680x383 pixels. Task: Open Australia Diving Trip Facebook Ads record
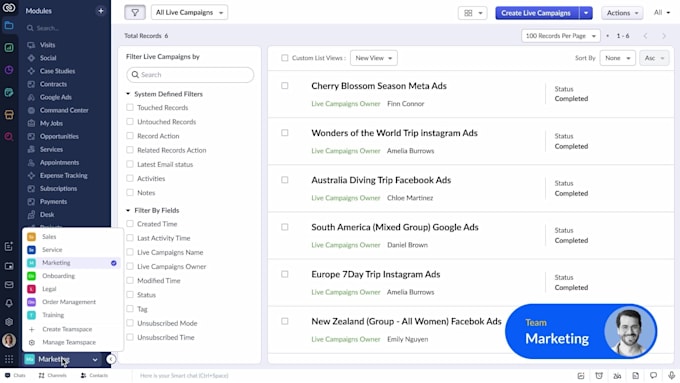[381, 180]
